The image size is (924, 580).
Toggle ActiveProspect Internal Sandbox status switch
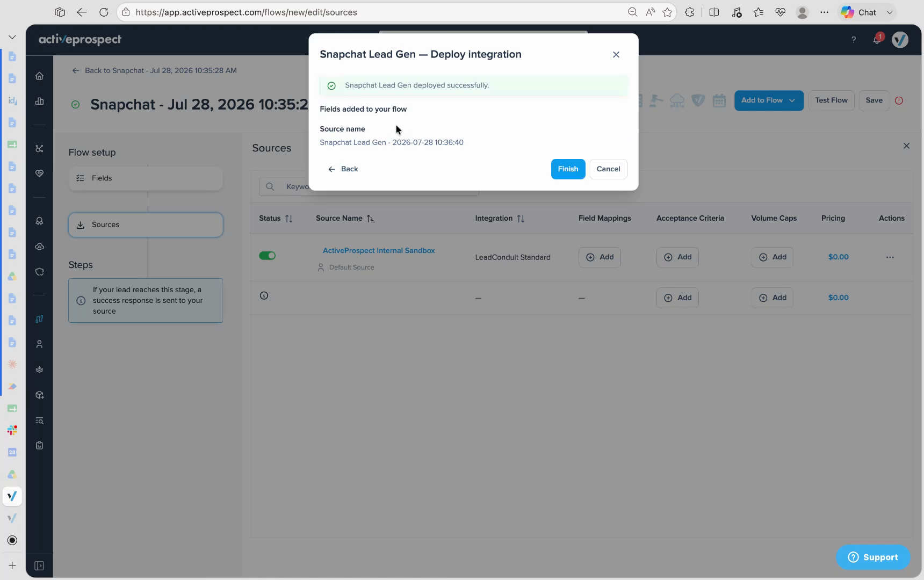tap(267, 256)
